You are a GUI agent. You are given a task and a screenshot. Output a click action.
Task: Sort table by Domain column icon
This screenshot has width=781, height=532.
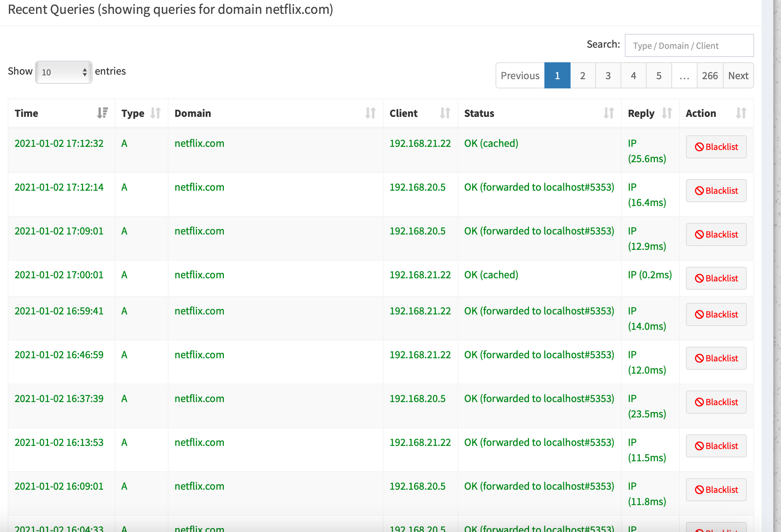tap(370, 113)
